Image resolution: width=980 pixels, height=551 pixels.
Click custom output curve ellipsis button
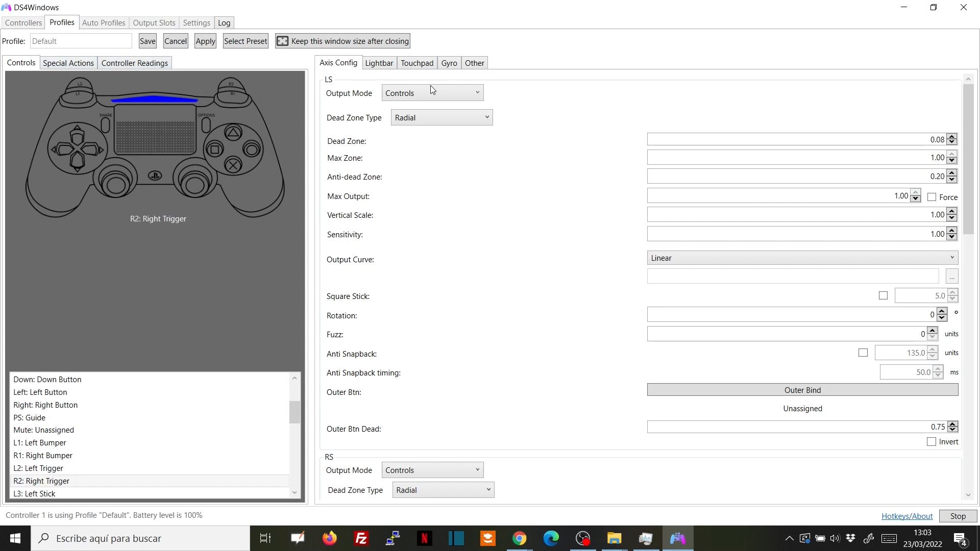(952, 277)
